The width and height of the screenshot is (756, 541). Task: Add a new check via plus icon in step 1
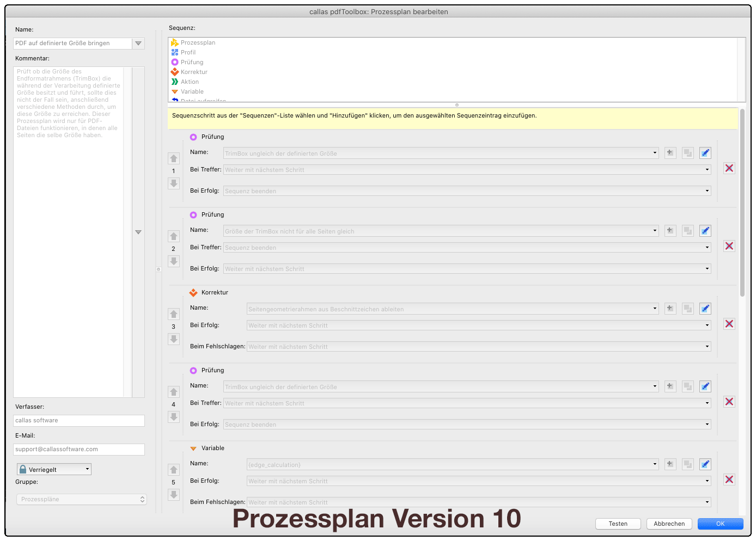(670, 153)
